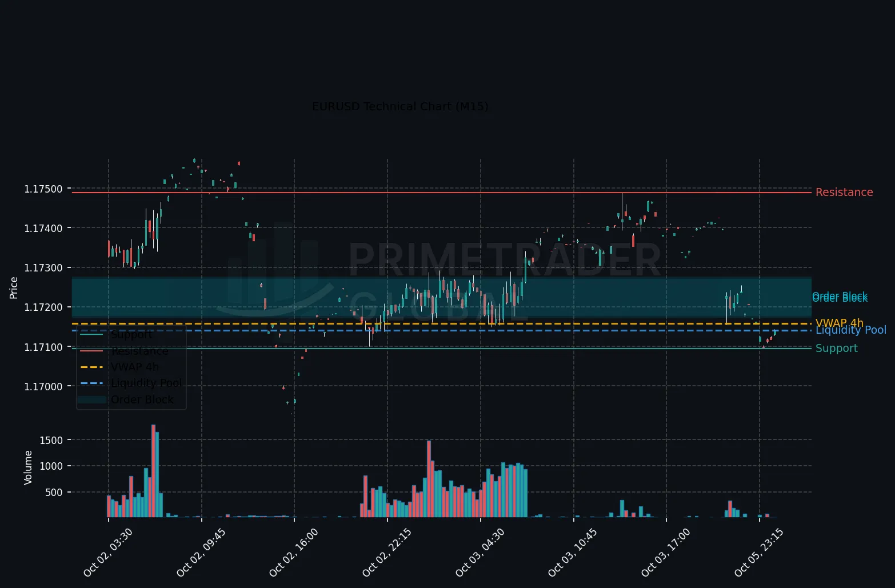Click the "Oct 03, 17:00" time label

[x=666, y=553]
